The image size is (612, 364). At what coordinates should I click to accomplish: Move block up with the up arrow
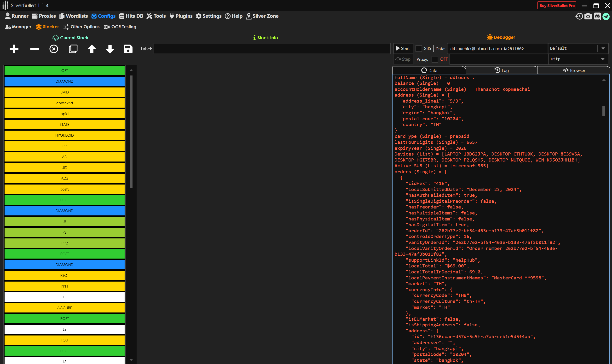coord(92,49)
